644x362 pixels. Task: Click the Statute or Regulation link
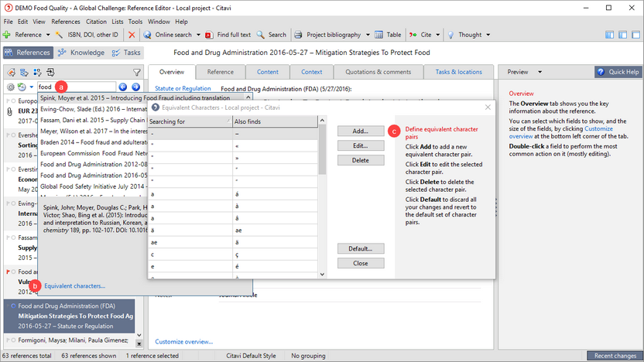click(183, 88)
